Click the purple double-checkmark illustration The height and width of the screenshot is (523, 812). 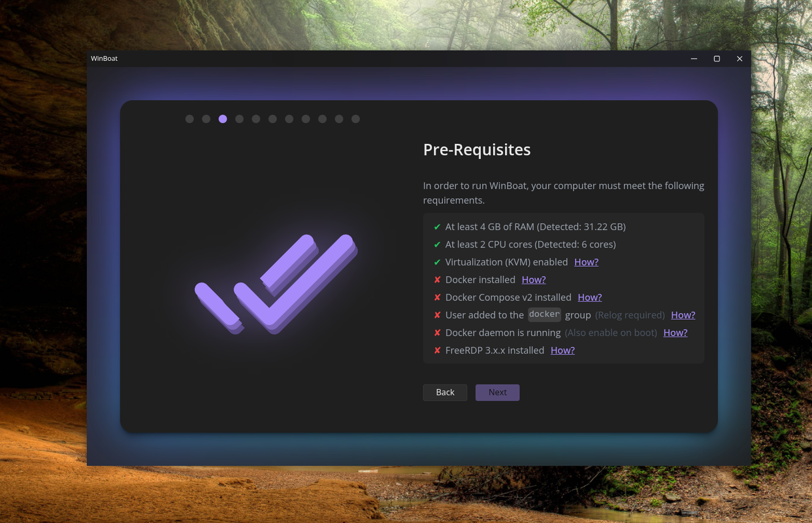[x=276, y=284]
